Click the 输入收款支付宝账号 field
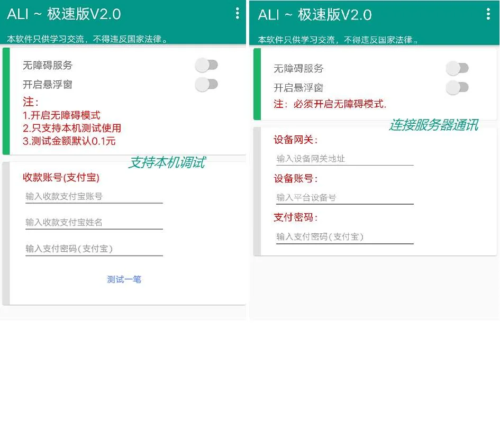 pos(94,196)
